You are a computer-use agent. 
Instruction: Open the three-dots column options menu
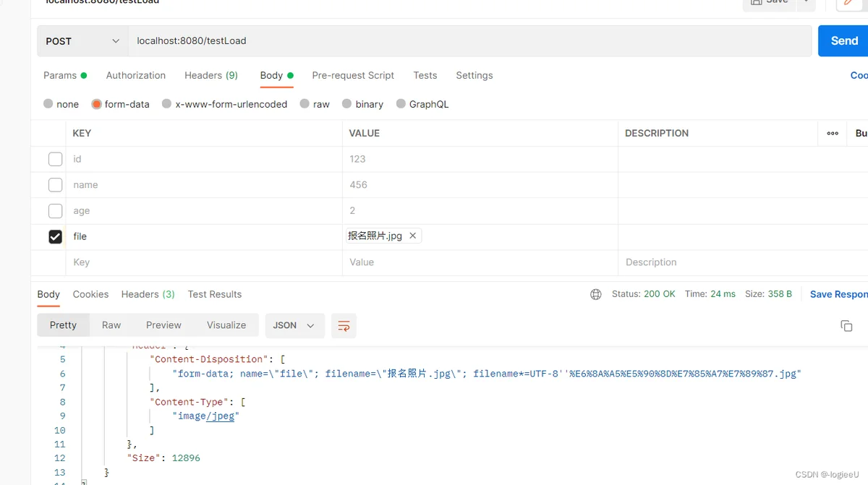click(833, 133)
